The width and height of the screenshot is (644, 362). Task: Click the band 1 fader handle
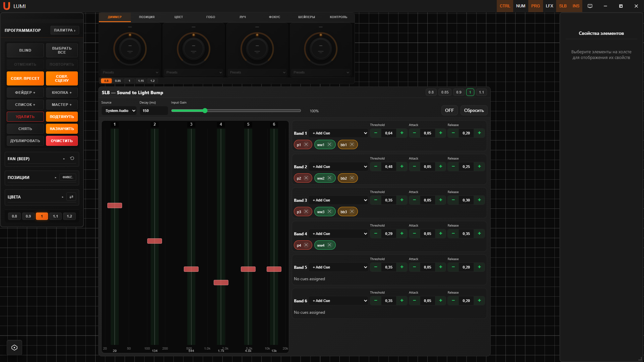tap(115, 205)
